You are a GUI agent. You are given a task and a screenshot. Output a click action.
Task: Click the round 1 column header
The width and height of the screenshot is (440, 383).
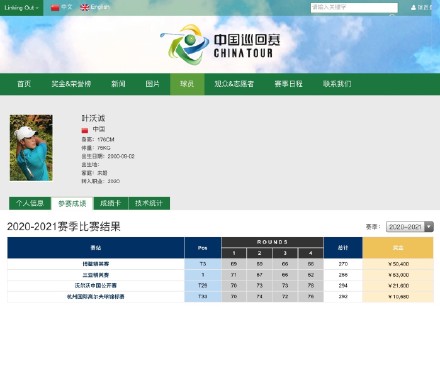(234, 253)
